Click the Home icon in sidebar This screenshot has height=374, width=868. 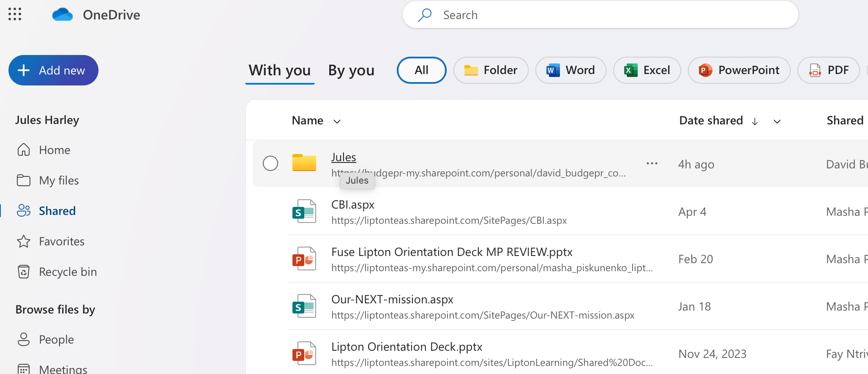click(x=24, y=150)
